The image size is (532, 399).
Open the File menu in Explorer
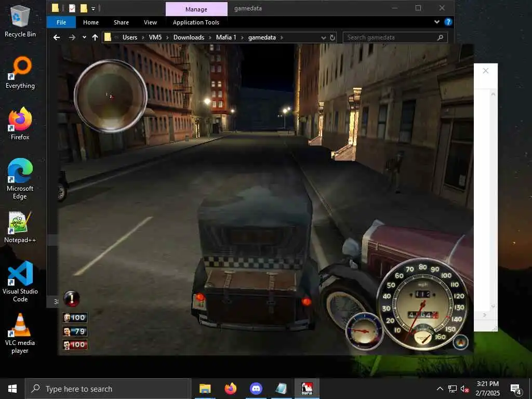point(61,22)
